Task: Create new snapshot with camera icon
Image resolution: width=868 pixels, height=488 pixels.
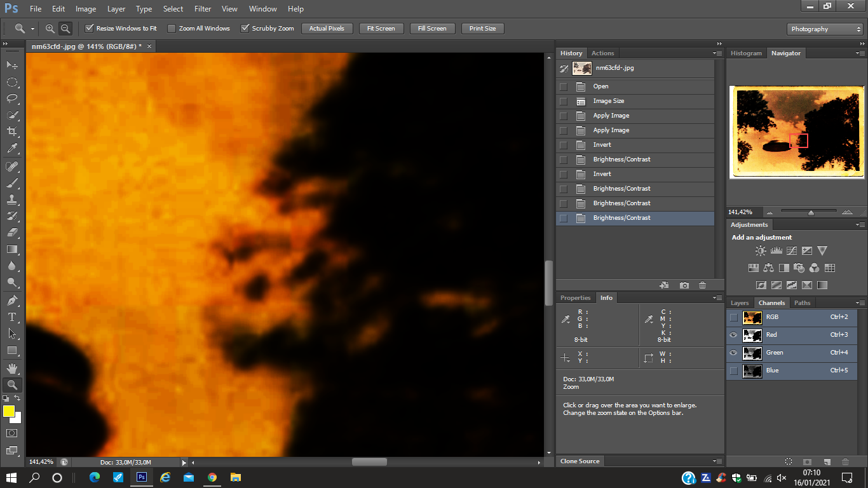Action: click(684, 286)
